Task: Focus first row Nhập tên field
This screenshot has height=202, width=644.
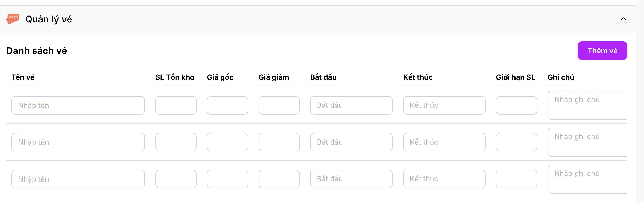Action: click(x=78, y=105)
